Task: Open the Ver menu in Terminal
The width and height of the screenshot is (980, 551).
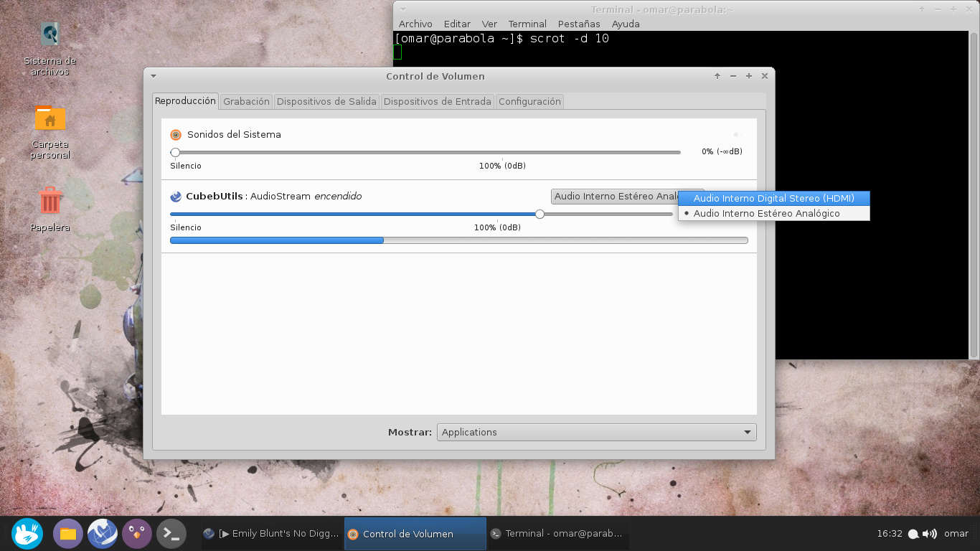Action: pos(489,24)
